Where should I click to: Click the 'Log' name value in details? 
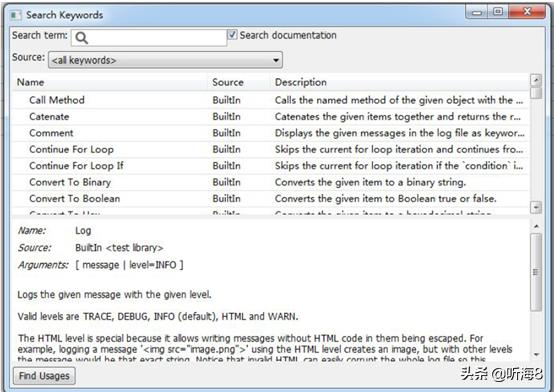click(x=83, y=231)
